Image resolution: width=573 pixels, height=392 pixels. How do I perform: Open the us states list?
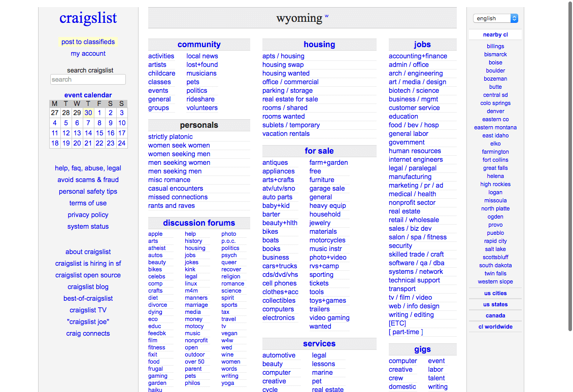click(495, 304)
